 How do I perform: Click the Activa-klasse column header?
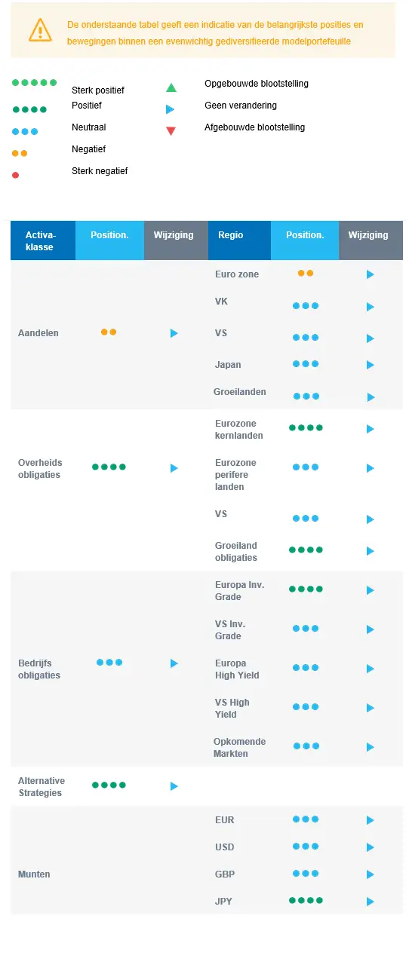[x=43, y=241]
